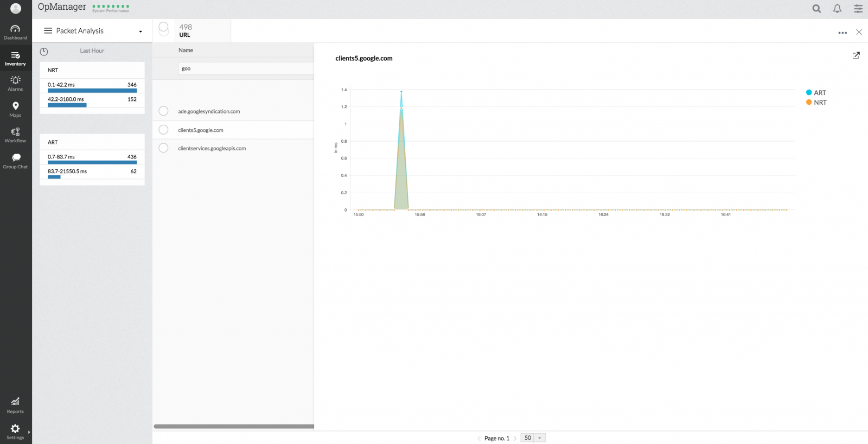Click the System Performance indicator dots
Viewport: 868px width, 444px height.
(x=111, y=7)
